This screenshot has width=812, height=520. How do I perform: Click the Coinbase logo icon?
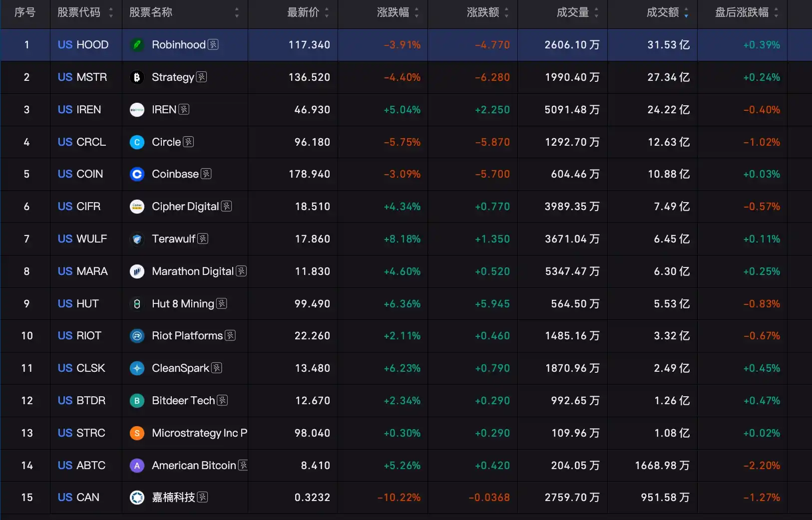[x=137, y=174]
